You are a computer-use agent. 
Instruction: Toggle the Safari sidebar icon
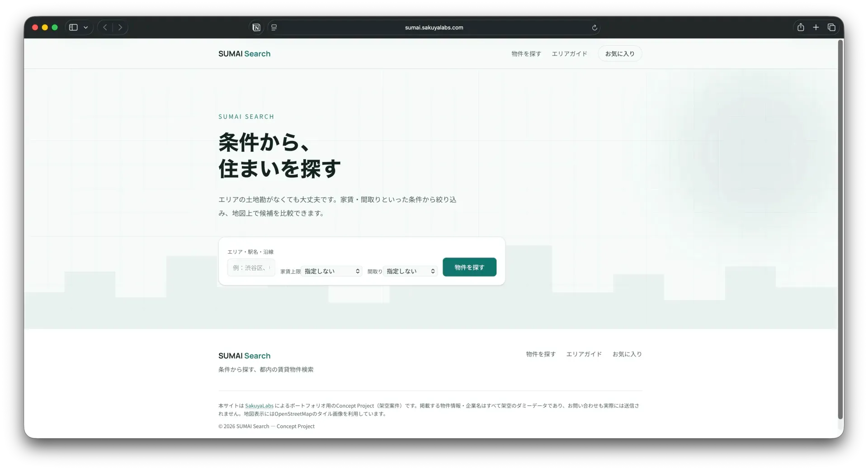click(x=73, y=28)
